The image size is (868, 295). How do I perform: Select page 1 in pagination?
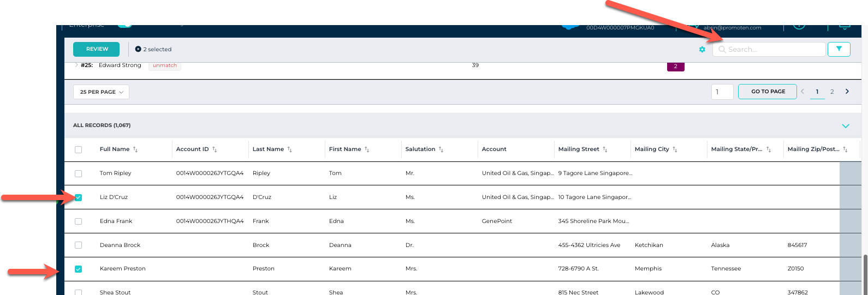point(817,92)
